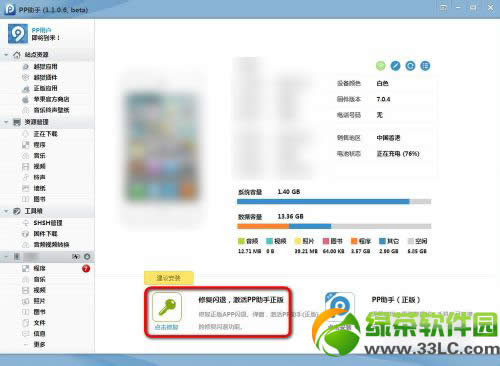Minimize the PP助手 window

[x=458, y=8]
